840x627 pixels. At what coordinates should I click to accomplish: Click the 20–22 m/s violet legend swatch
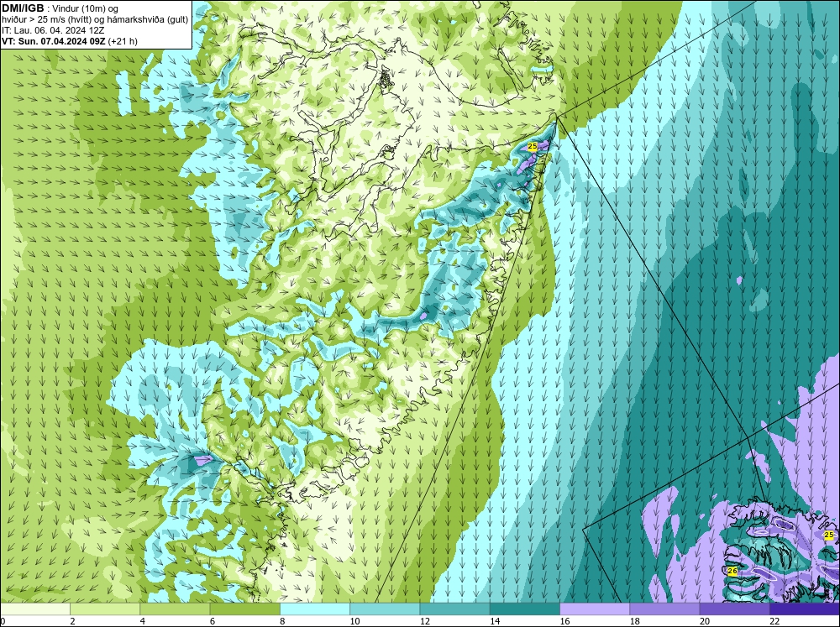[x=734, y=609]
